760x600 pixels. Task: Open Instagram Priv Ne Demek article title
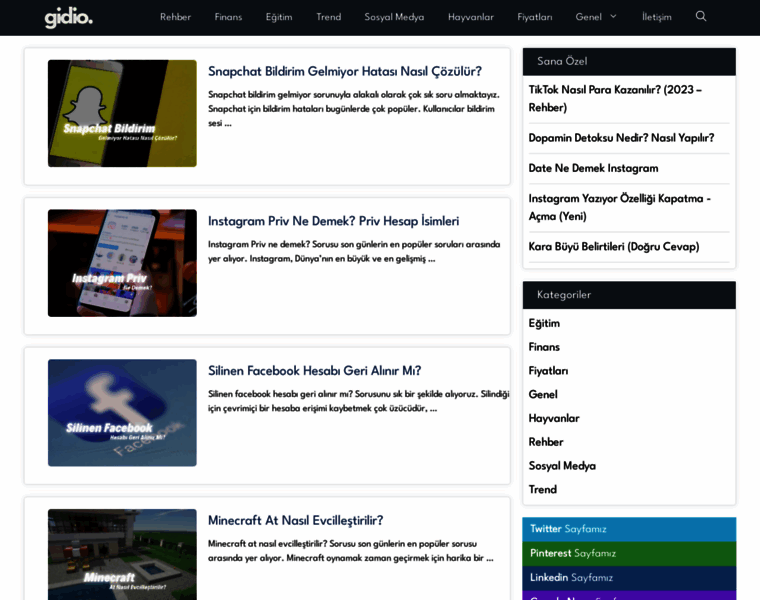point(333,221)
